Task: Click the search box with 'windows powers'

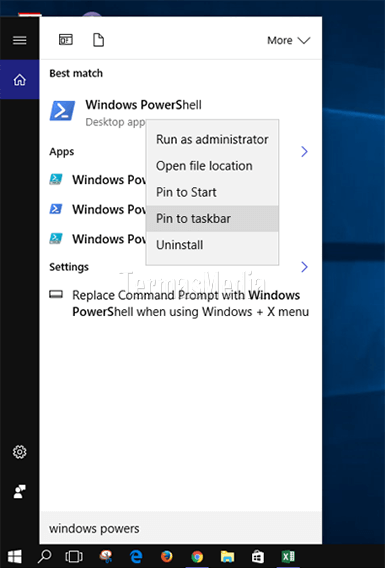Action: [180, 528]
